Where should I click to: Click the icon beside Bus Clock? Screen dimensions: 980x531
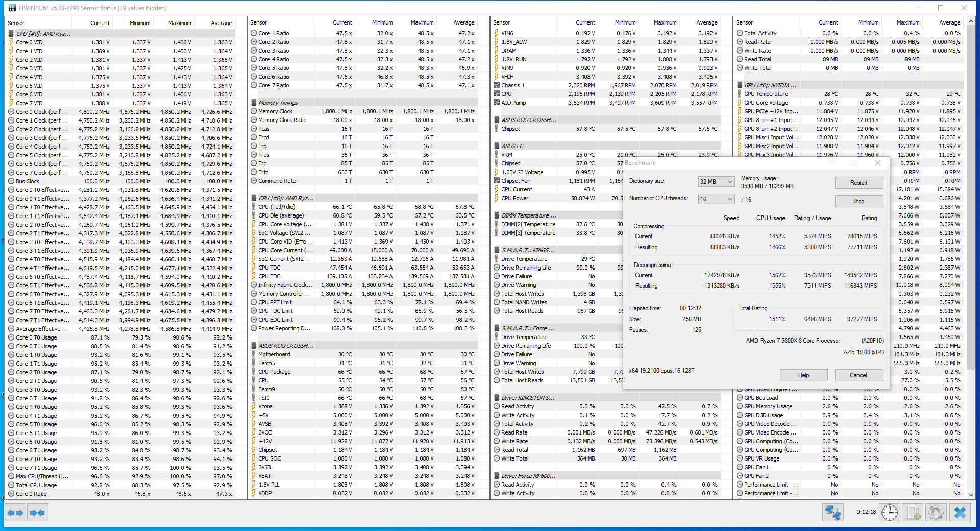tap(11, 181)
